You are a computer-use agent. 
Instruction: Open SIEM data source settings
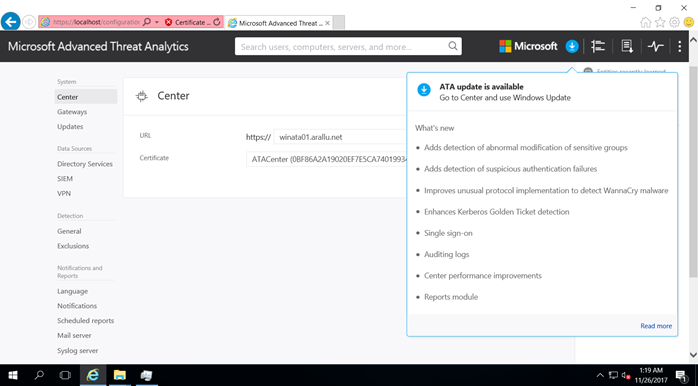click(x=65, y=179)
